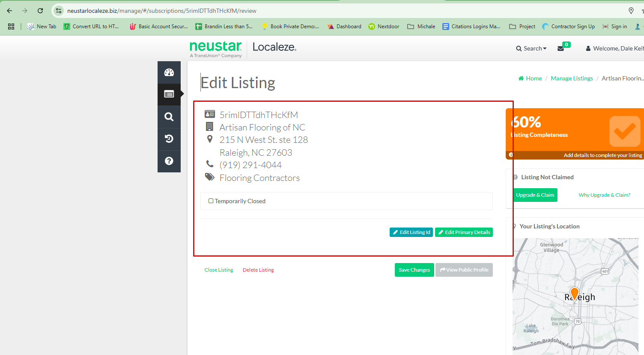The height and width of the screenshot is (355, 644).
Task: Go to Manage Listings breadcrumb
Action: pyautogui.click(x=572, y=78)
